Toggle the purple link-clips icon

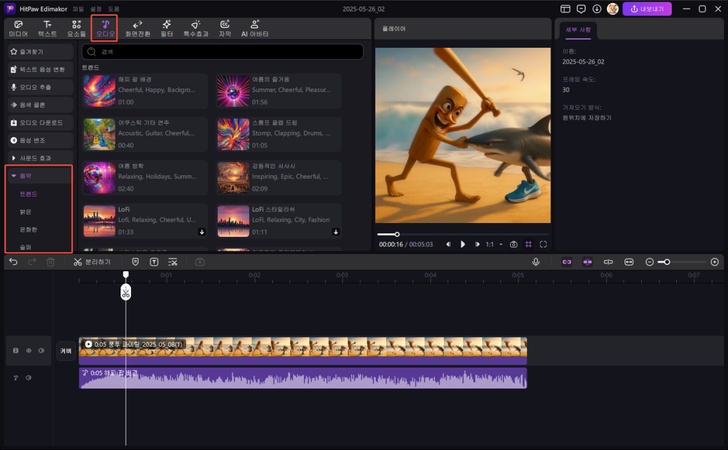[567, 262]
